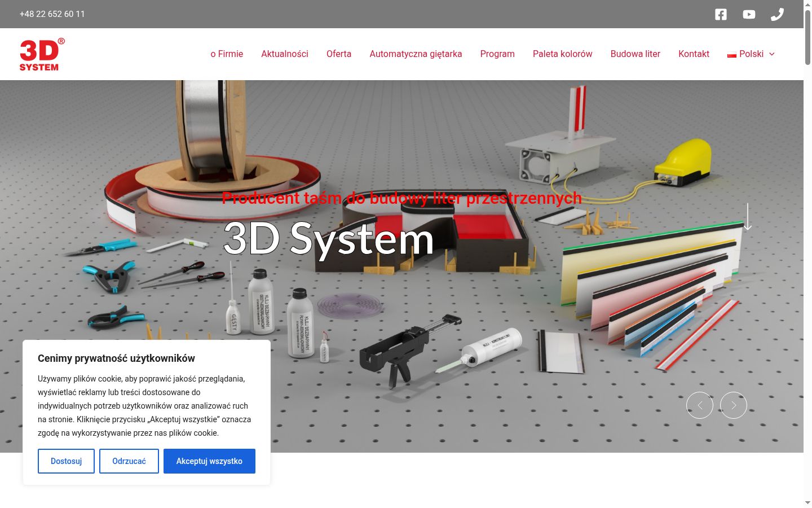
Task: Click the page vertical scrollbar
Action: (x=807, y=254)
